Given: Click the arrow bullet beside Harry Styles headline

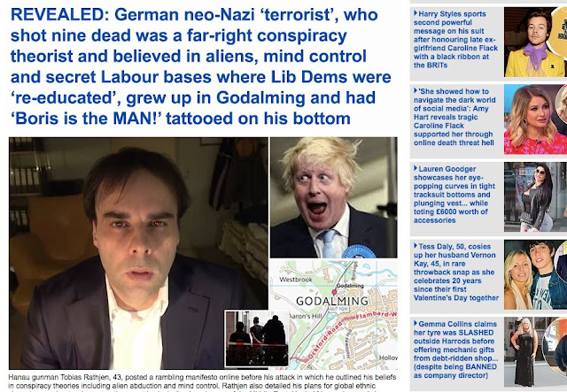Looking at the screenshot, I should click(416, 13).
